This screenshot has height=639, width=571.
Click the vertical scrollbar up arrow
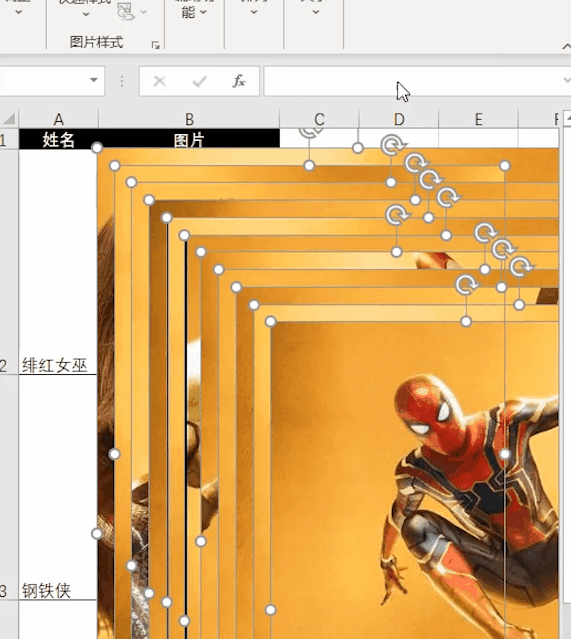pyautogui.click(x=567, y=118)
